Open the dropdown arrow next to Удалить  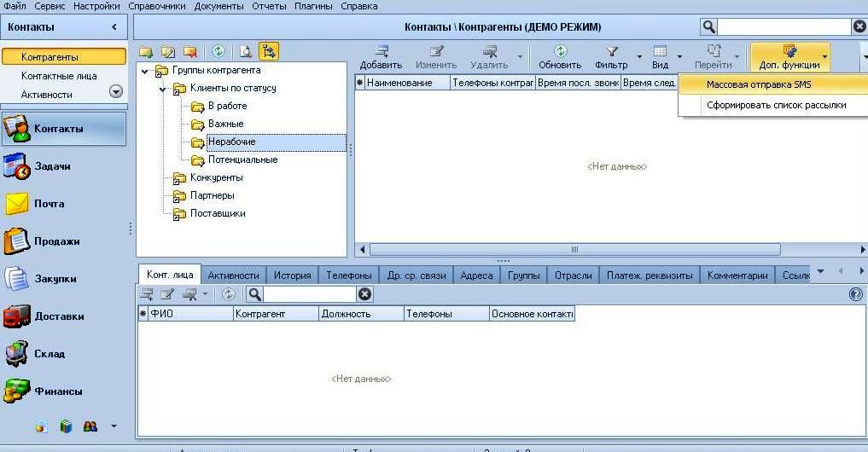pos(520,57)
